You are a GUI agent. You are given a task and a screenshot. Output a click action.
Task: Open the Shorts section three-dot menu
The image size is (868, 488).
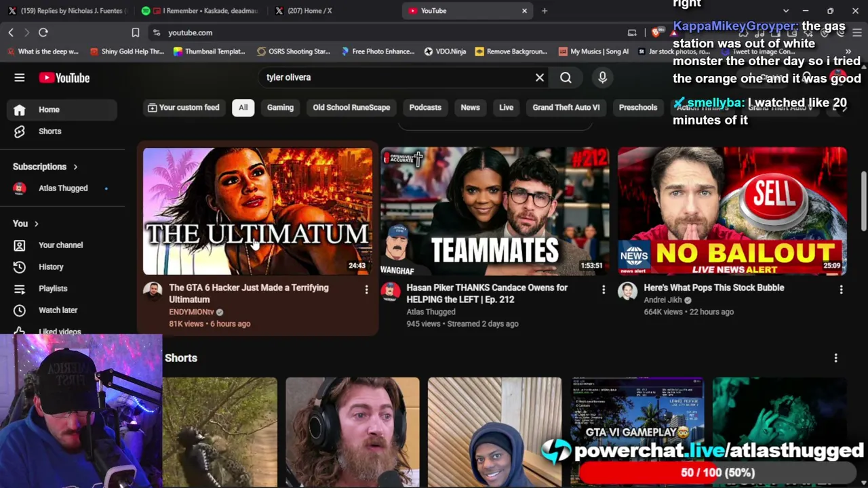[x=835, y=358]
